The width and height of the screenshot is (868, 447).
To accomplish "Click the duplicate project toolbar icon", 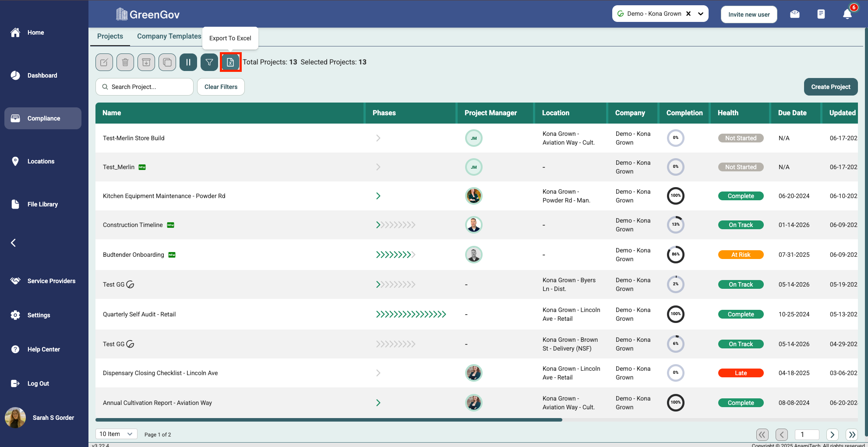I will pyautogui.click(x=167, y=62).
